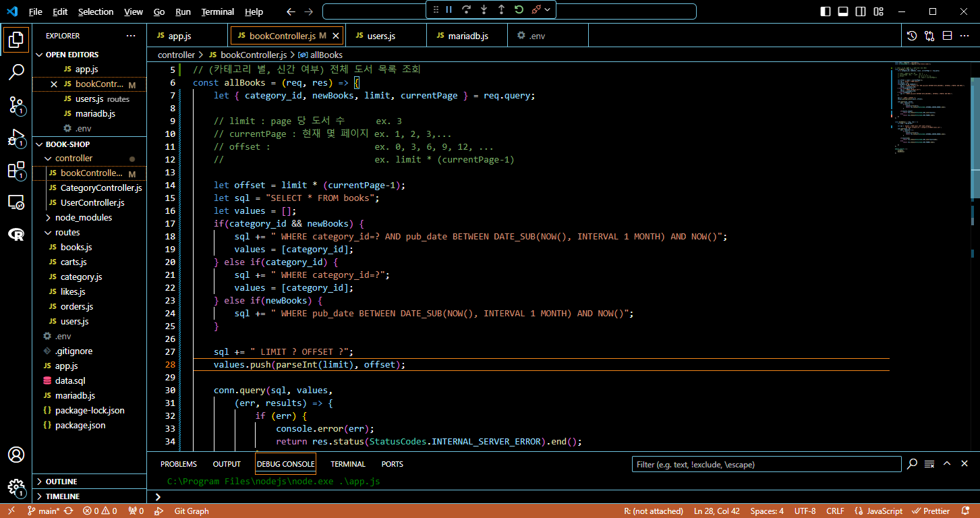Click debug Step Out button
This screenshot has width=980, height=518.
point(501,9)
